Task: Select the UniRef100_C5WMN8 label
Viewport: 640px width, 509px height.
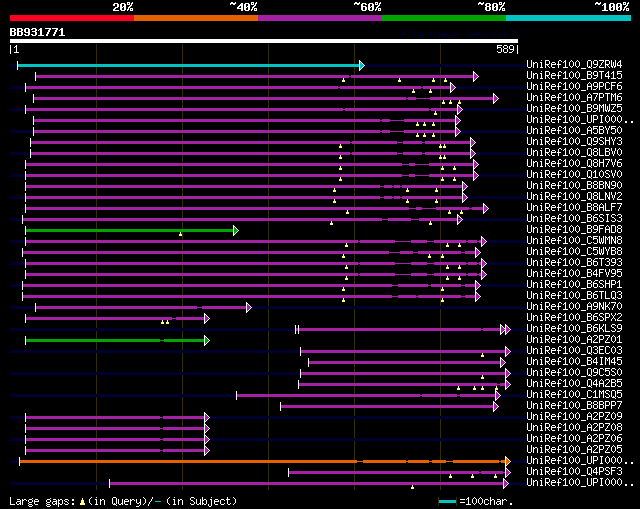Action: [574, 240]
